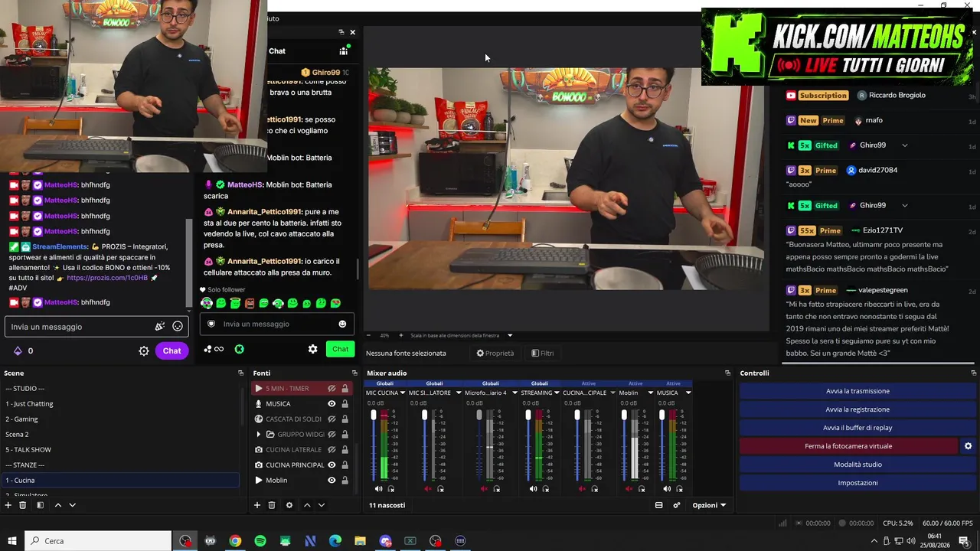Mute the MIC CUCINA audio channel
This screenshot has width=980, height=551.
[x=378, y=489]
